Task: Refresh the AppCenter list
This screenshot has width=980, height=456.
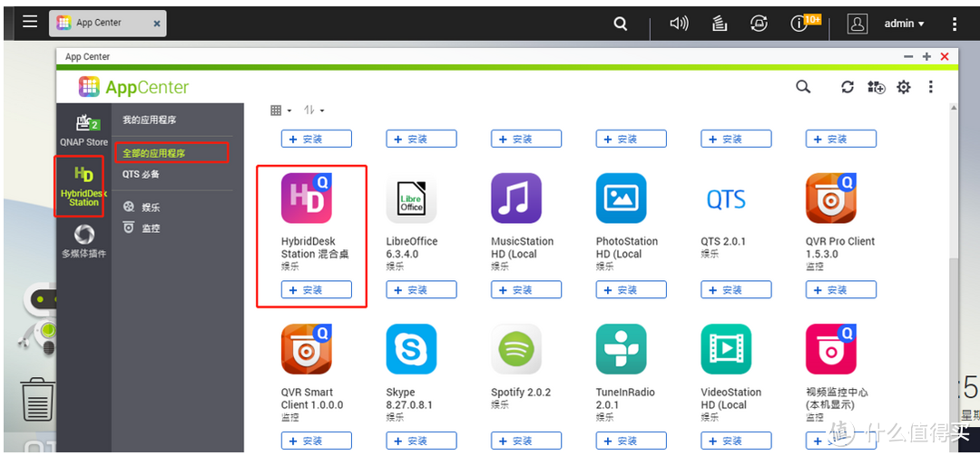Action: [848, 87]
